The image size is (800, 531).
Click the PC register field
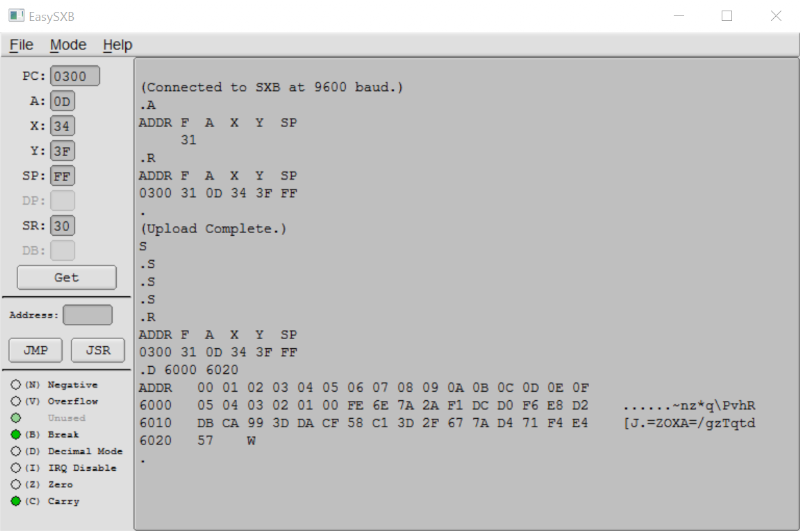pos(75,76)
